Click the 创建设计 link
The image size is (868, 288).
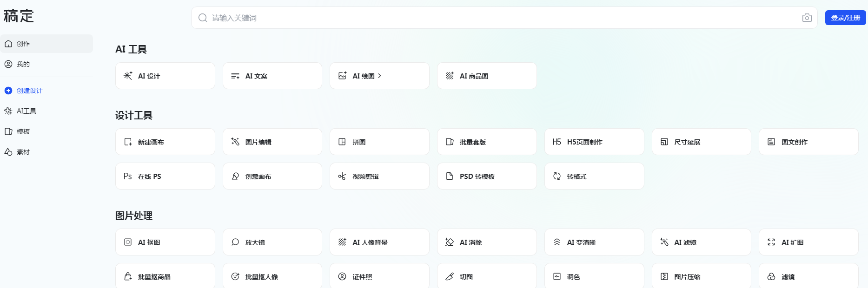pos(29,91)
